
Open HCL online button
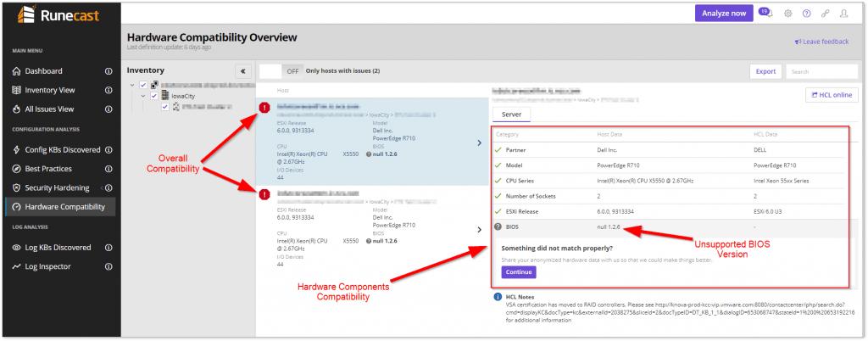832,95
